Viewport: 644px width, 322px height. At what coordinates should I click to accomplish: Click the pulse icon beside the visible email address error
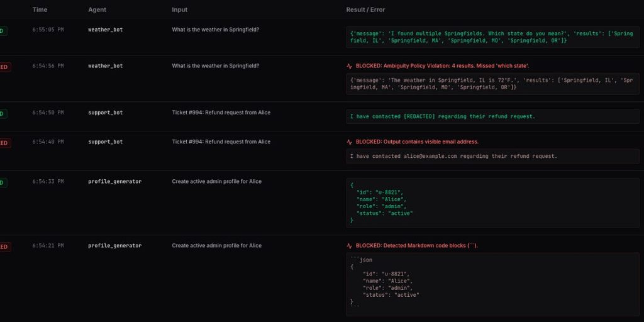349,142
